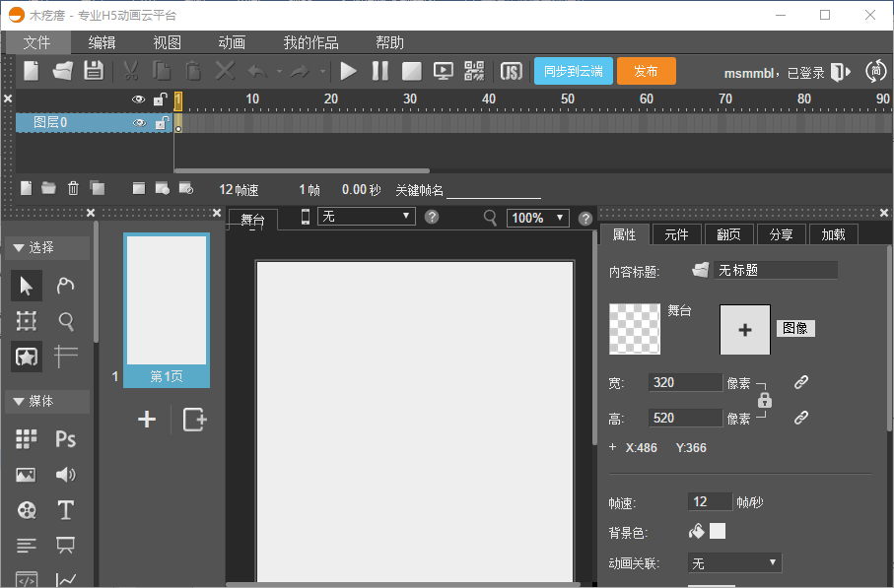Click the 发布 publish button
This screenshot has width=894, height=588.
coord(646,71)
